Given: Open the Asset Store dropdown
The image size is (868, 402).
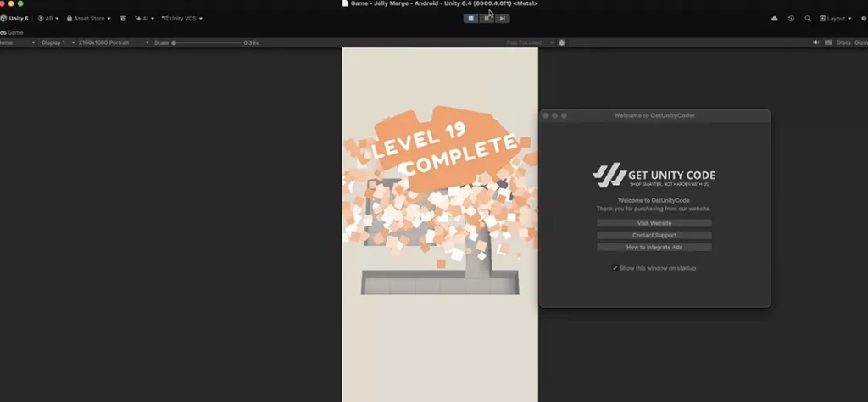Looking at the screenshot, I should [x=88, y=19].
